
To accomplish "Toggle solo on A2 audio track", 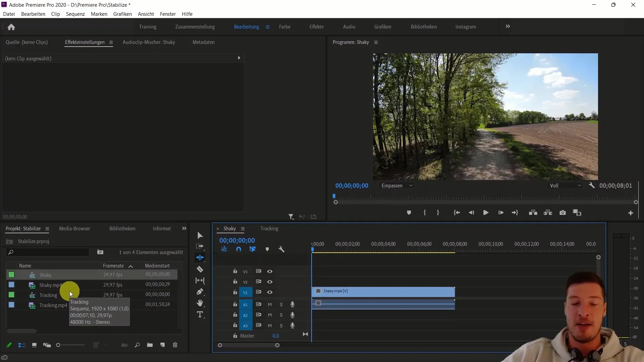I will pos(281,315).
